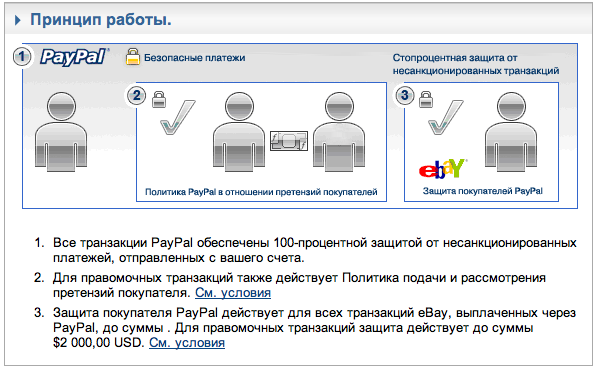Image resolution: width=597 pixels, height=370 pixels.
Task: Open См. условия link after $2 000,00 USD
Action: coord(187,343)
